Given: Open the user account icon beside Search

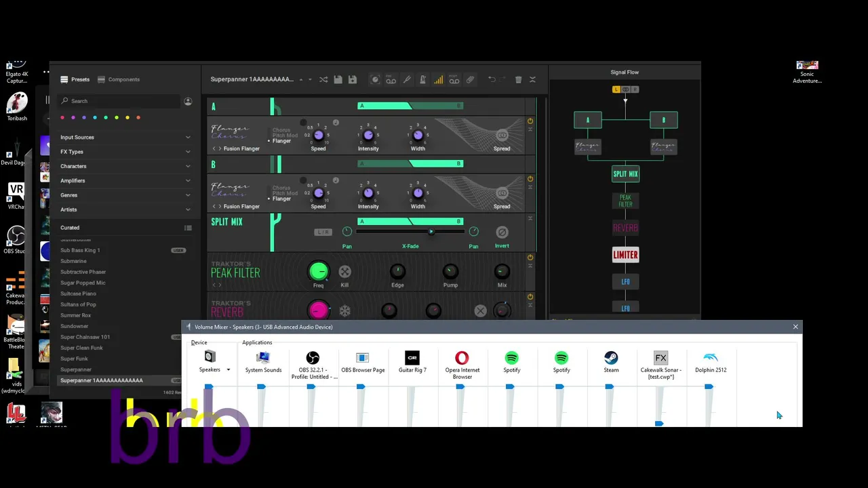Looking at the screenshot, I should (x=188, y=101).
